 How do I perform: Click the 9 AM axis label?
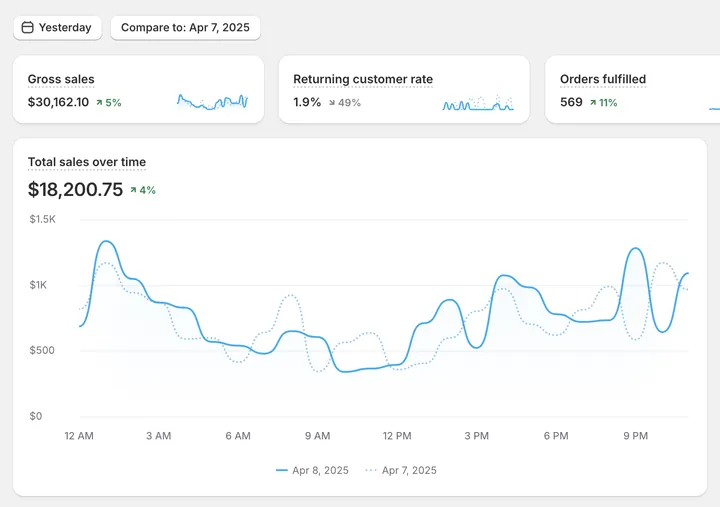point(317,436)
